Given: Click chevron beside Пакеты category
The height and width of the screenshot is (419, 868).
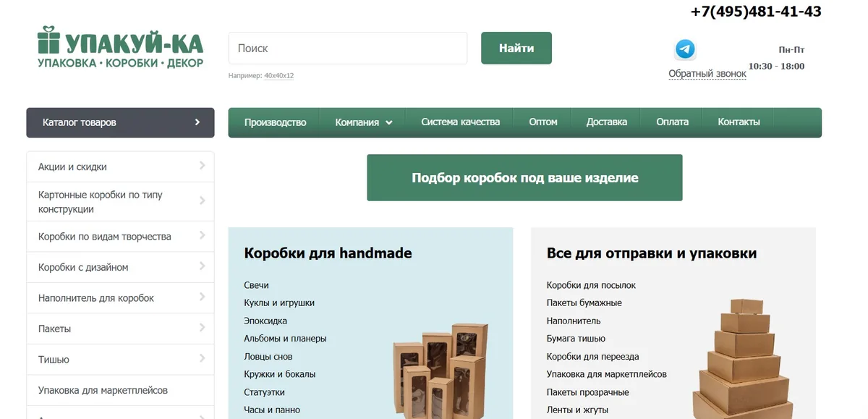Looking at the screenshot, I should pos(202,328).
